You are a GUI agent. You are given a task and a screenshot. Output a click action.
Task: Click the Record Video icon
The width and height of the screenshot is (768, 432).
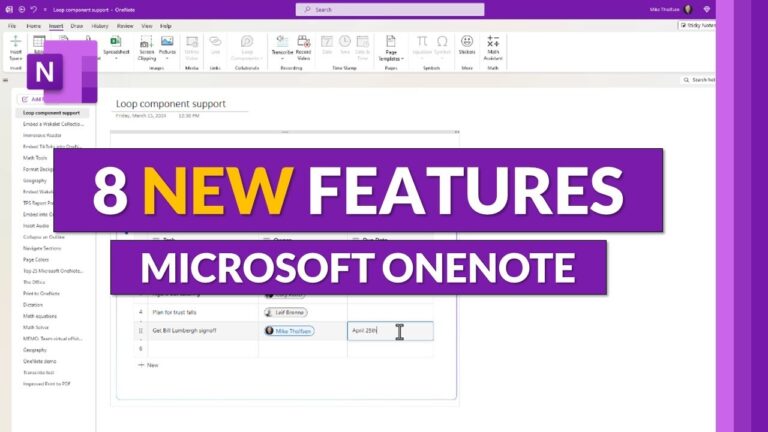coord(304,48)
